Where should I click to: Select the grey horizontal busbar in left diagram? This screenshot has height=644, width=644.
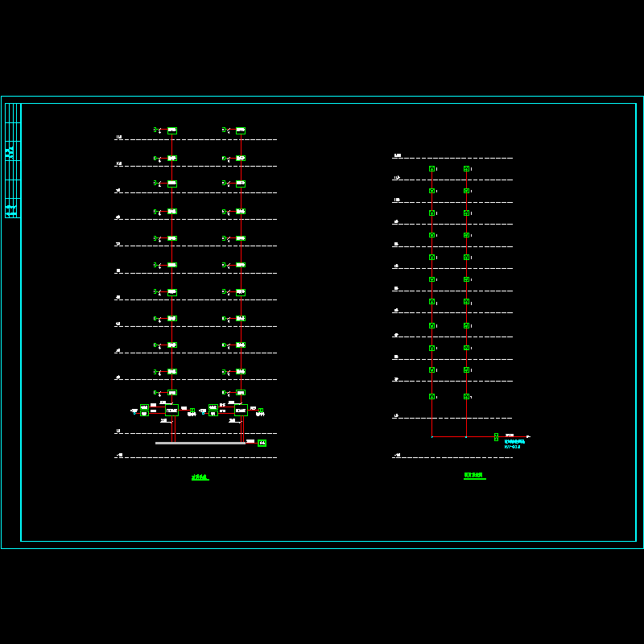coord(200,443)
